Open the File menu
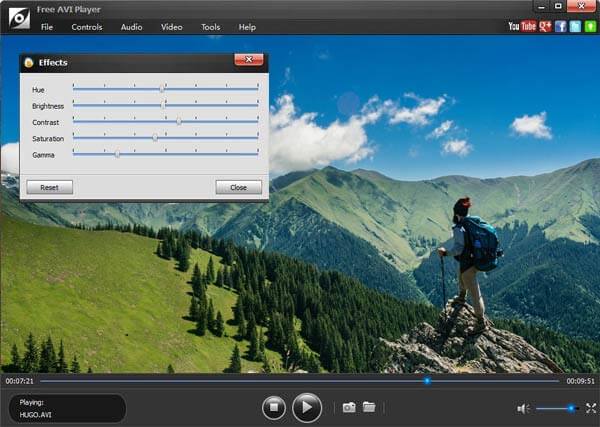 [47, 27]
